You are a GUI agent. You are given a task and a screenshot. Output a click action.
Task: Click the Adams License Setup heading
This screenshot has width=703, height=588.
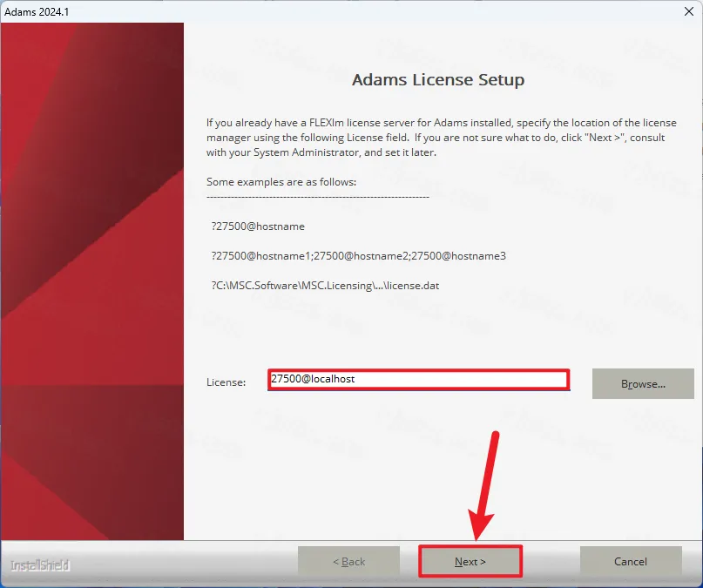click(x=438, y=80)
